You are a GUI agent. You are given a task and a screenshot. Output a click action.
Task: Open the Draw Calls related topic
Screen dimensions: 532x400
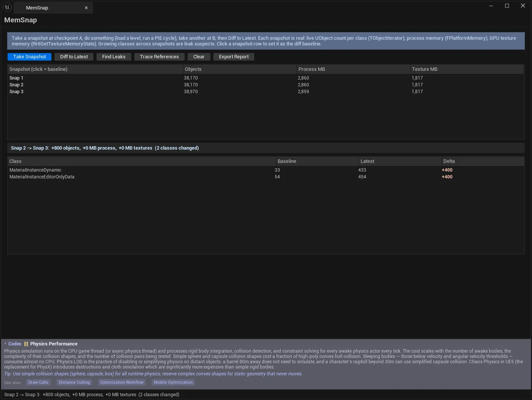click(38, 383)
